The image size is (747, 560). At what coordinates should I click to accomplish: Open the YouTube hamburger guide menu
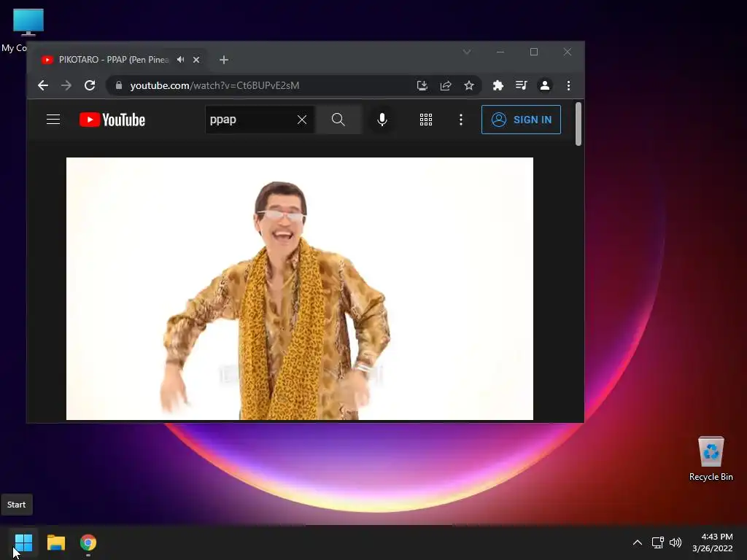click(53, 120)
